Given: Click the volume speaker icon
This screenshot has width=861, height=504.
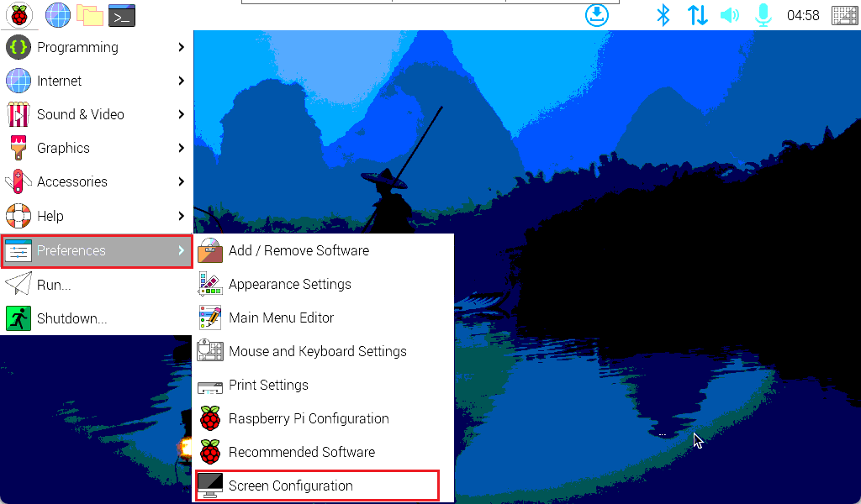Looking at the screenshot, I should tap(730, 14).
